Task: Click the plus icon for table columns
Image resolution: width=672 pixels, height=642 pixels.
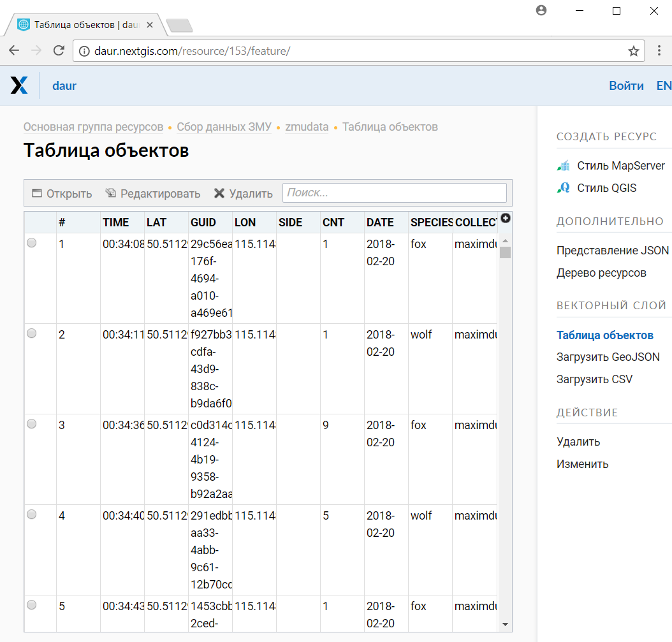Action: click(506, 218)
